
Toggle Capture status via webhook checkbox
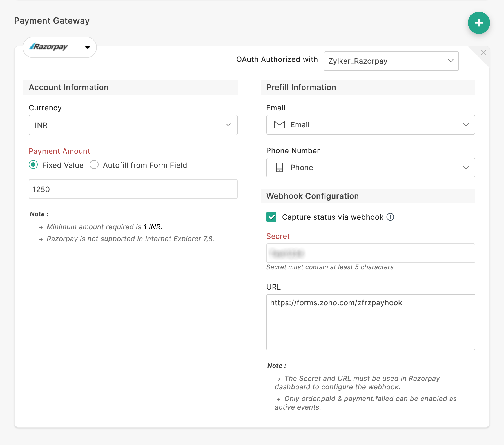[x=271, y=217]
